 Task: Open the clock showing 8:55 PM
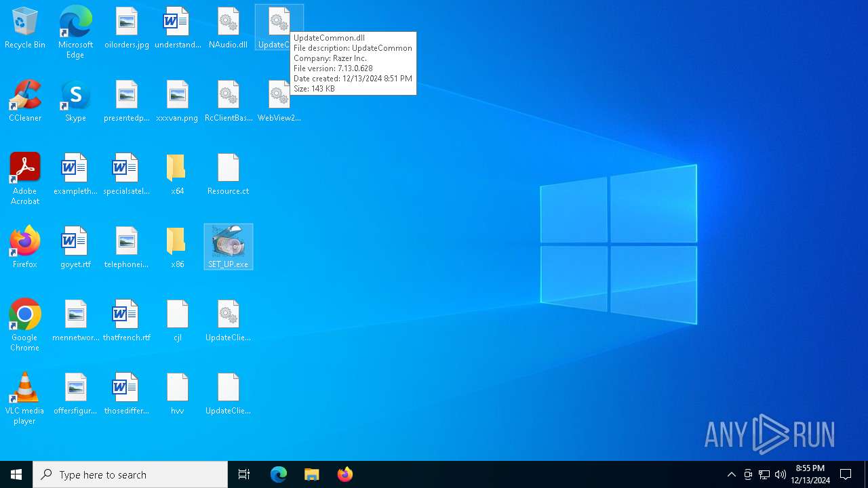(x=810, y=474)
